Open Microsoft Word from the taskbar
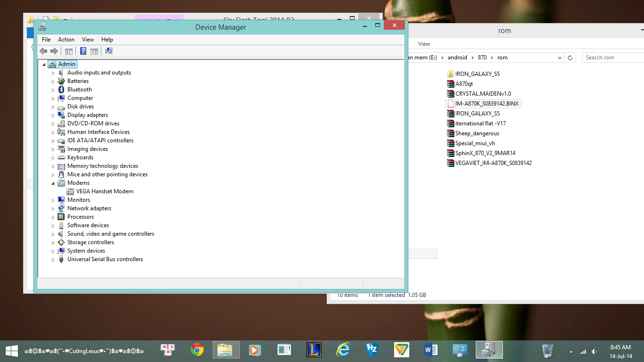 [x=431, y=350]
